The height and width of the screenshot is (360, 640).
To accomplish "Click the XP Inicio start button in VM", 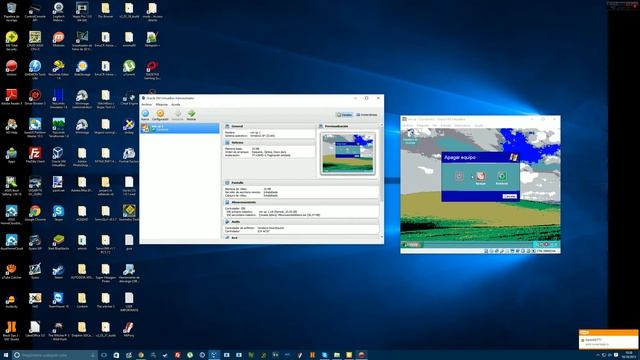I will [x=411, y=244].
